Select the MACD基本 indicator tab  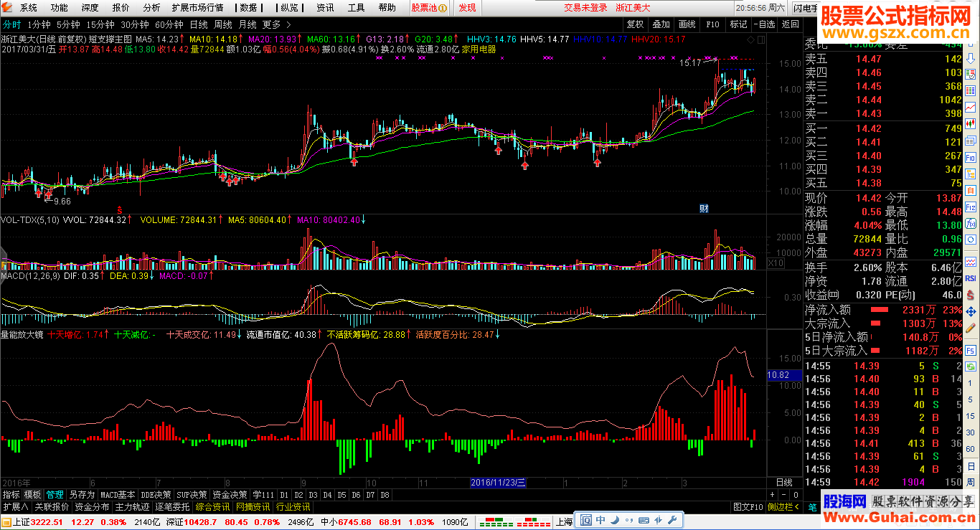pos(118,495)
